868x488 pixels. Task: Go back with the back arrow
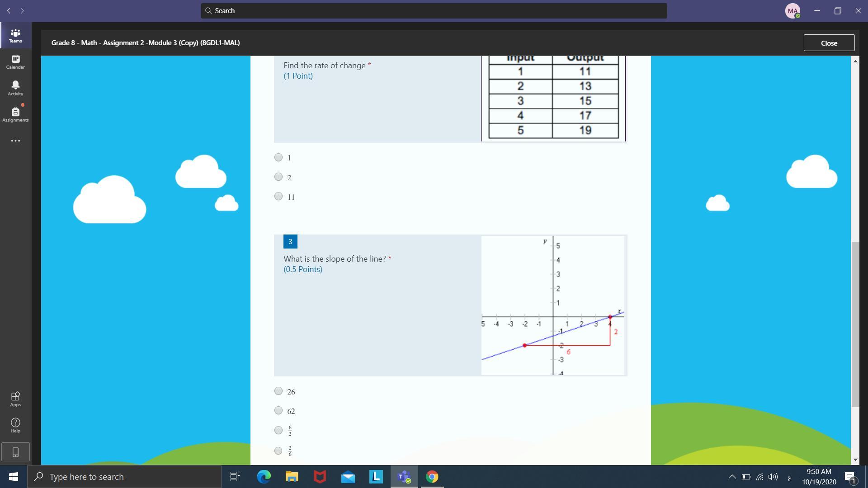coord(9,11)
